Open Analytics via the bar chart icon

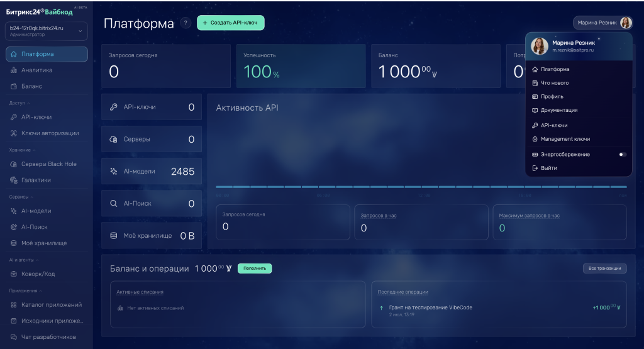pos(14,70)
